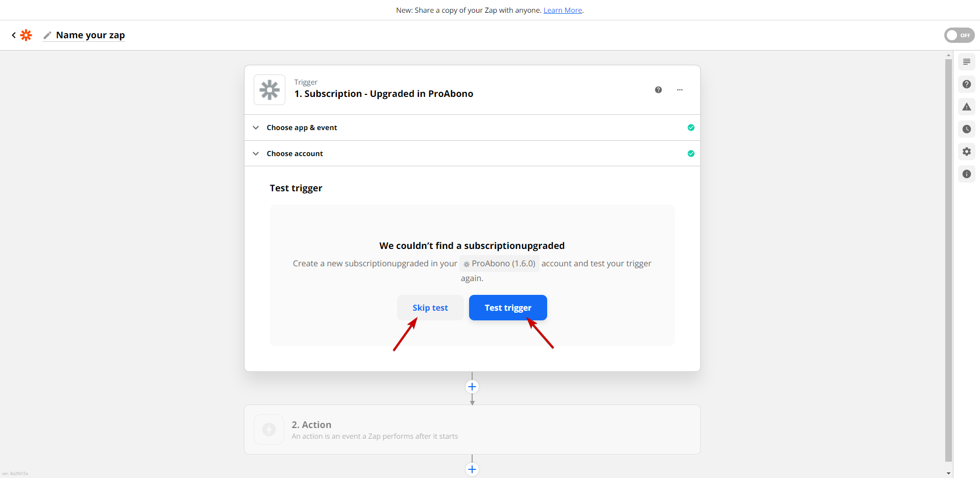Click the vertical scrollbar thumb
This screenshot has height=478, width=980.
click(x=948, y=260)
